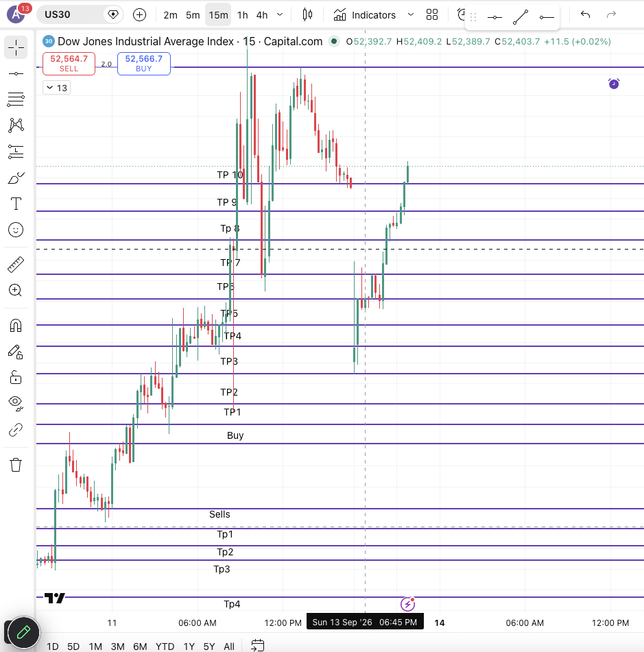
Task: Pick the horizontal ray tool in floating toolbar
Action: click(546, 17)
